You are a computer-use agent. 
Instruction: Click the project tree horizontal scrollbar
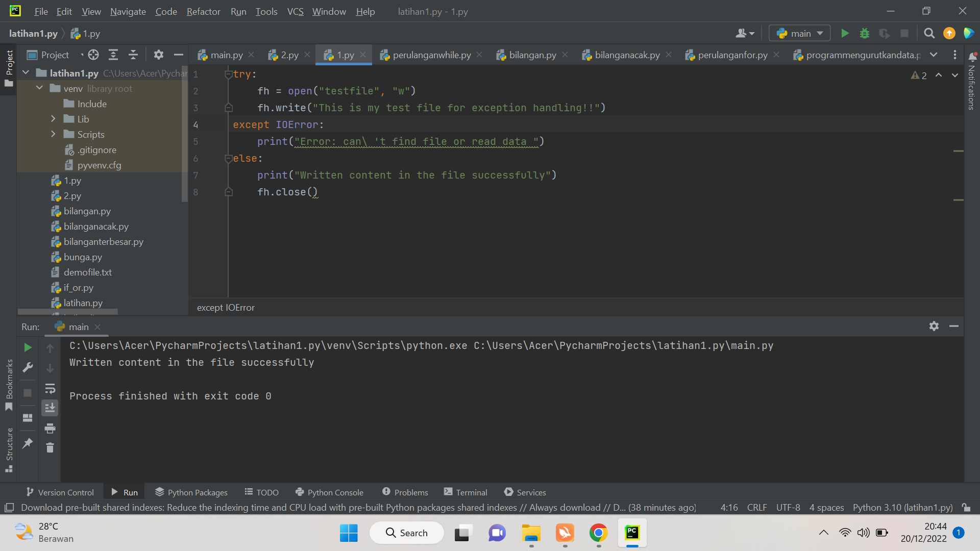[67, 311]
